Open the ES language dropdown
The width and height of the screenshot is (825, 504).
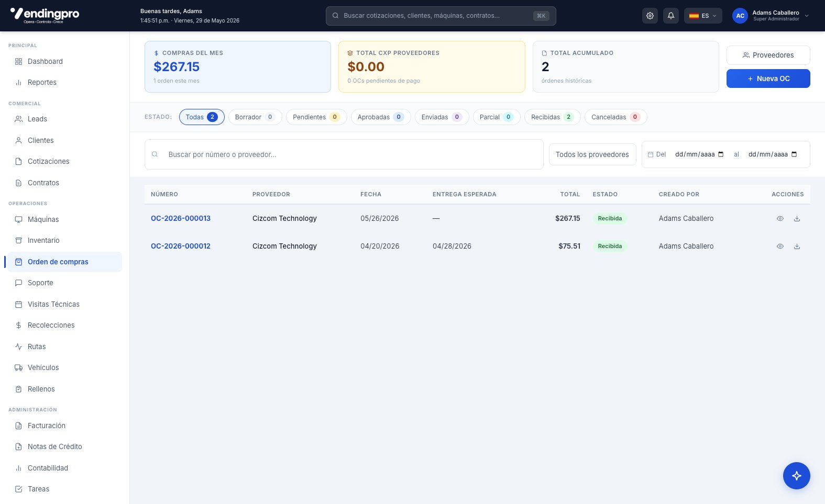(x=703, y=16)
